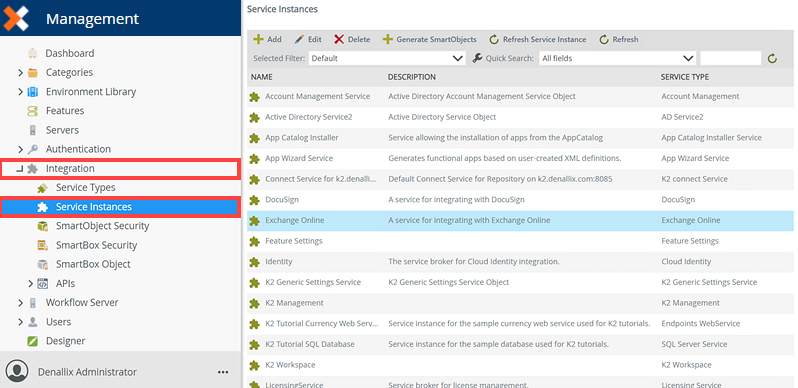Click the APIs icon in the tree

(x=43, y=284)
